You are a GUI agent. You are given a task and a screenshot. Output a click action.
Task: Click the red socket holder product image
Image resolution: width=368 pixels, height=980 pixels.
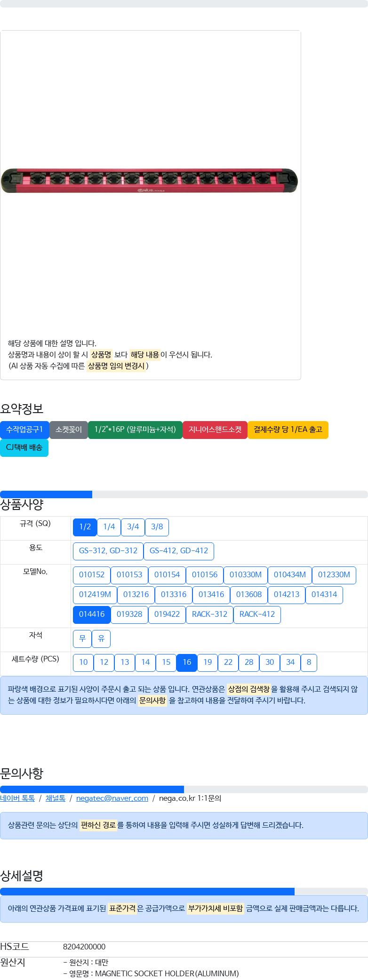click(x=150, y=181)
